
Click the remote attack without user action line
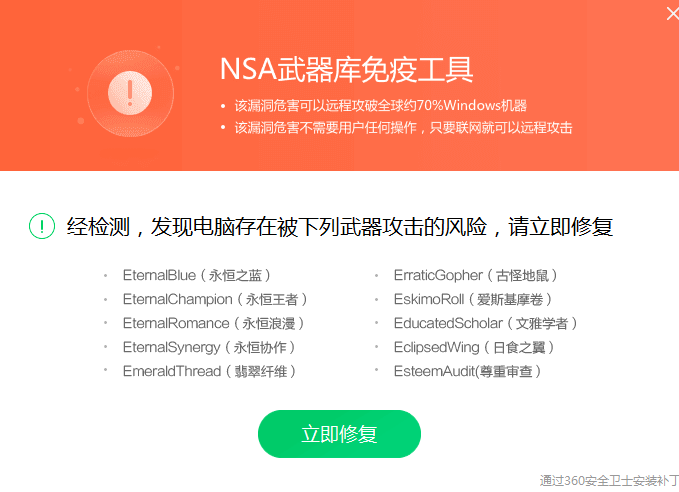403,128
